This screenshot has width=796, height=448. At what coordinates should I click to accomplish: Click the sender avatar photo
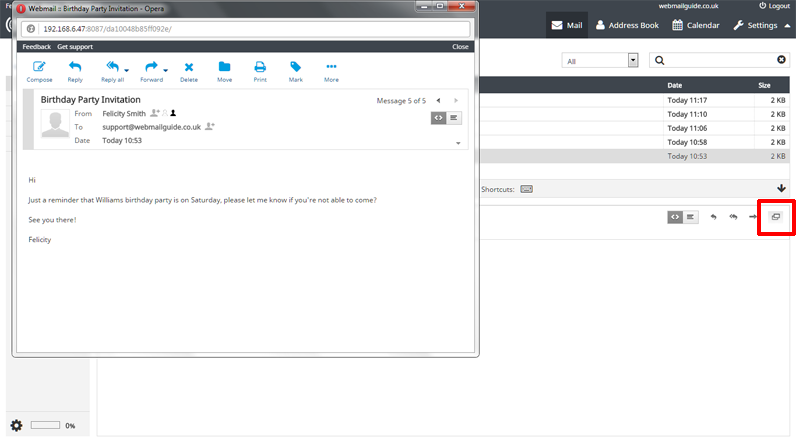point(55,124)
